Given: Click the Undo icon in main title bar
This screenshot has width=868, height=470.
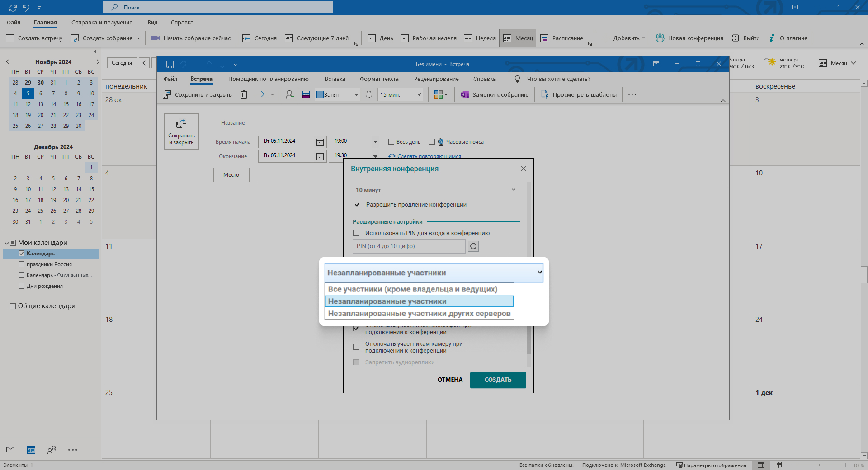Looking at the screenshot, I should pyautogui.click(x=26, y=8).
